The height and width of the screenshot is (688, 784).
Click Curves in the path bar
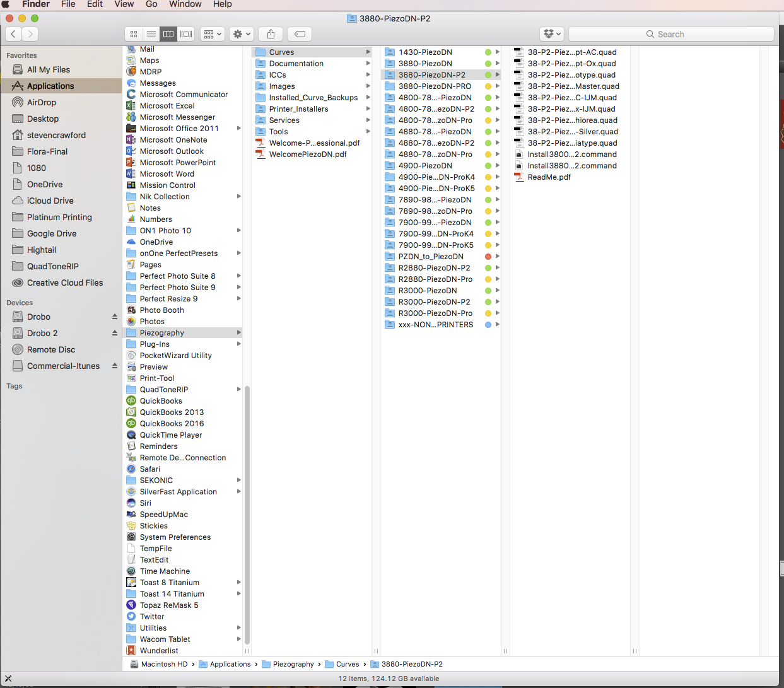click(342, 664)
